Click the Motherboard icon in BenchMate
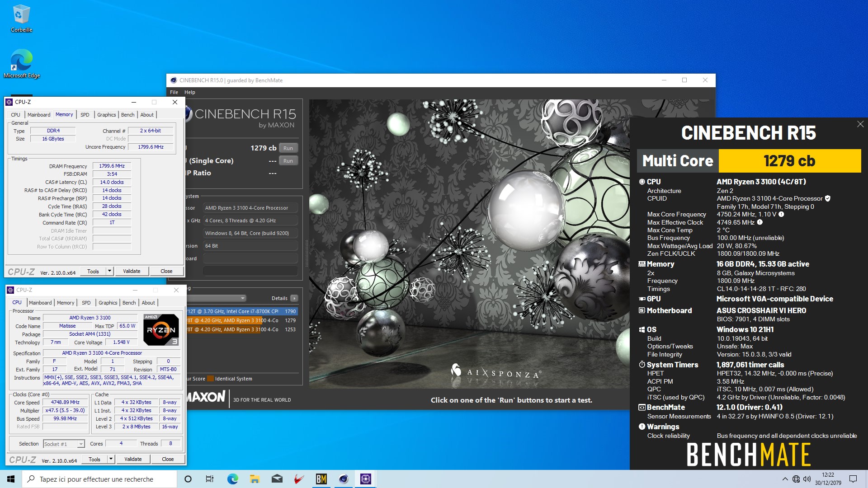This screenshot has height=488, width=868. pyautogui.click(x=642, y=310)
